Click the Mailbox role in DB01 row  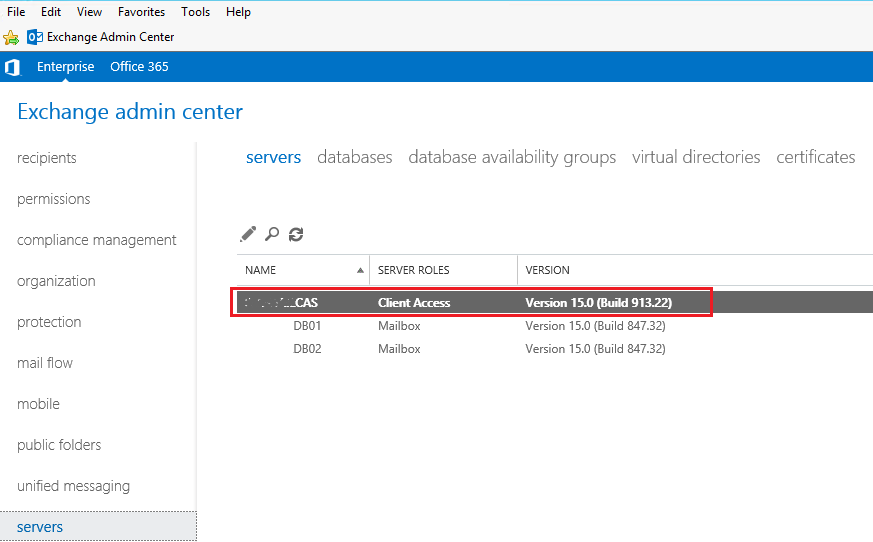click(399, 326)
